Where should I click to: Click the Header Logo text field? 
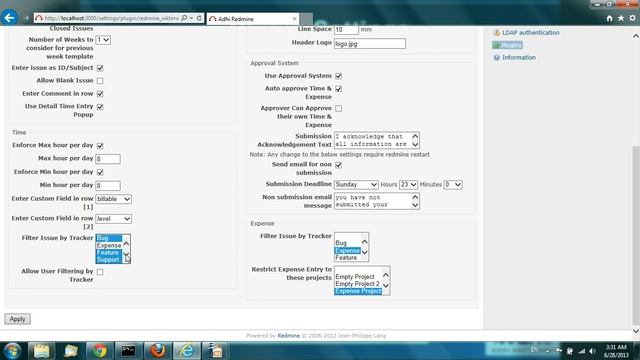(370, 44)
